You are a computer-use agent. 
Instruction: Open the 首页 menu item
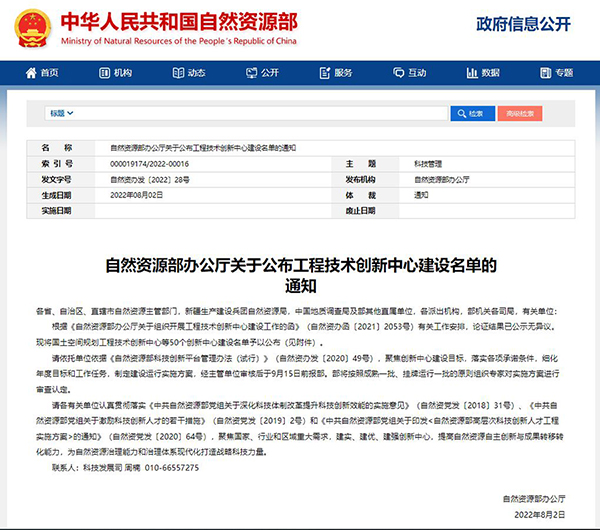click(42, 73)
